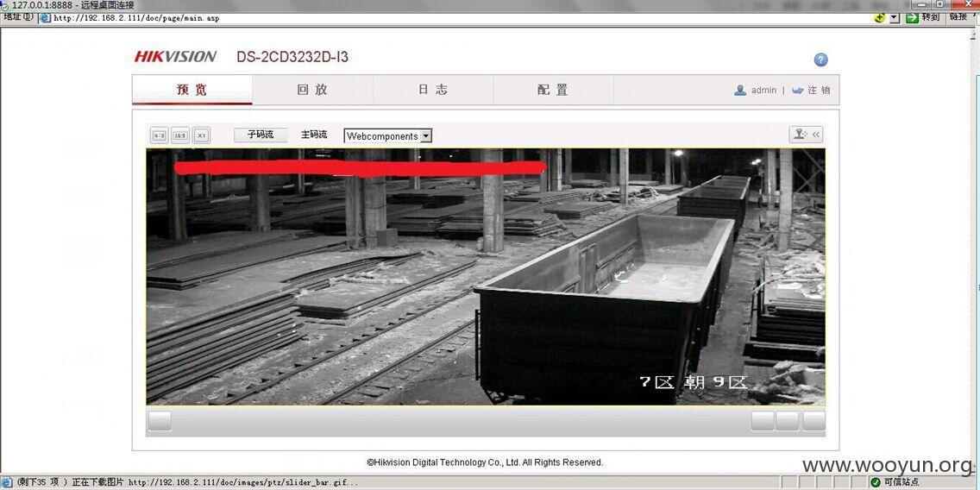Click the 地址(D) address label
Screen dimensions: 980x490
click(x=18, y=17)
